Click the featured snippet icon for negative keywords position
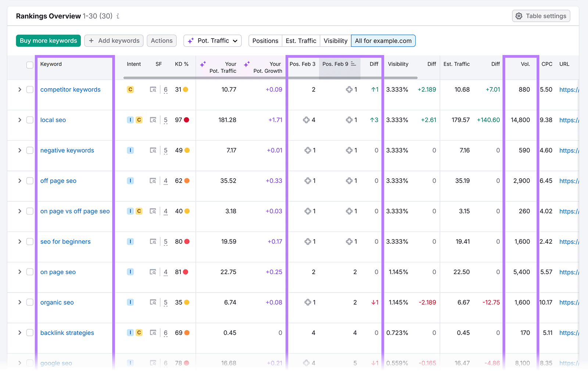This screenshot has height=373, width=588. click(308, 150)
